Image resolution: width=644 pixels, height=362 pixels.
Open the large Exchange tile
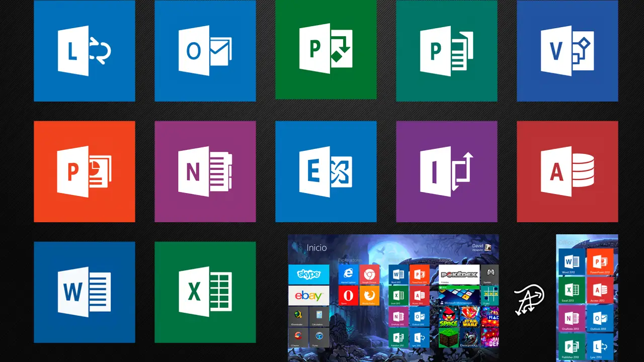pos(326,171)
